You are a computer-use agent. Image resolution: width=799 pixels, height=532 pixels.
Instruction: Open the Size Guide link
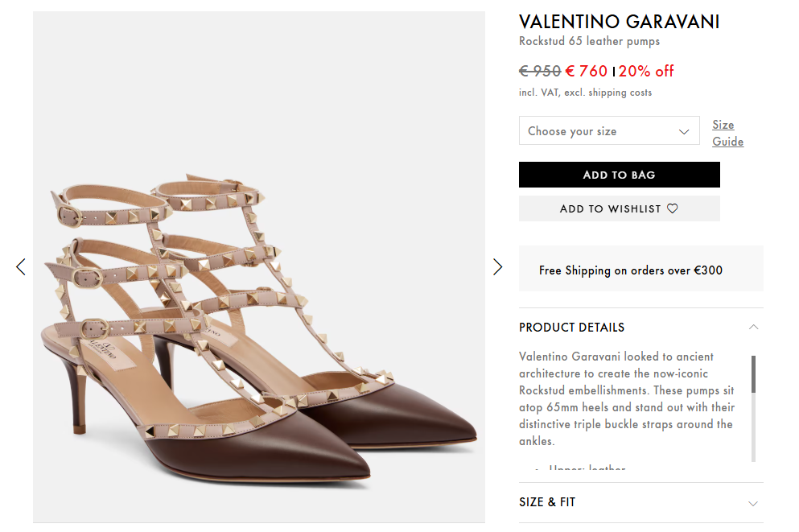[727, 133]
